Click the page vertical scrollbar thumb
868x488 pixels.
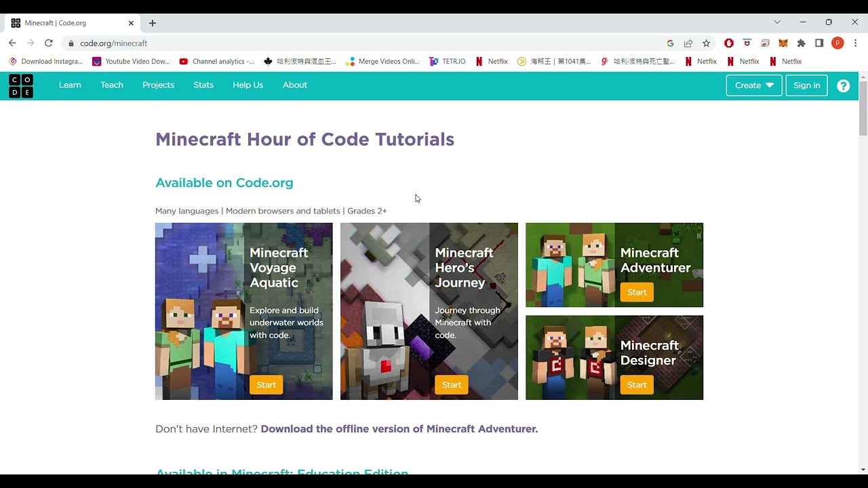(863, 108)
